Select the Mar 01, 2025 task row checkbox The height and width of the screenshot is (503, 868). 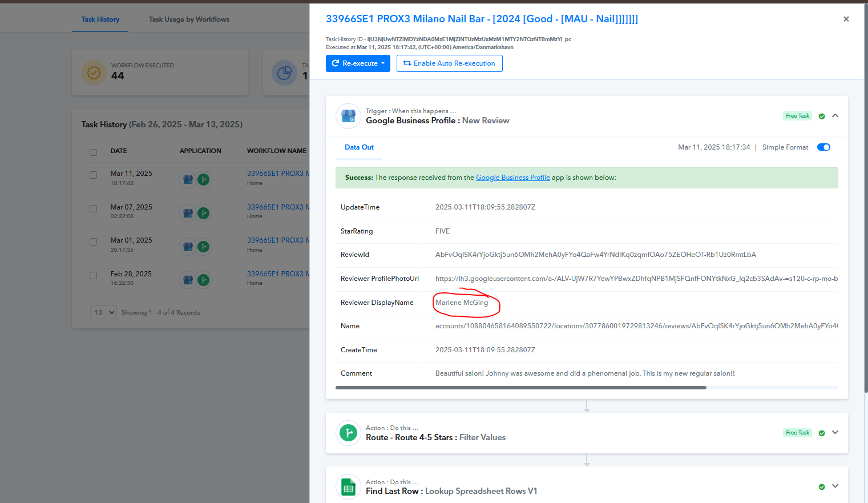[x=93, y=242]
